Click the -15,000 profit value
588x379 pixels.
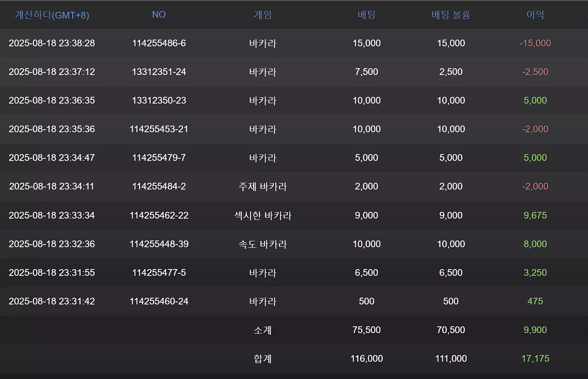pos(535,43)
